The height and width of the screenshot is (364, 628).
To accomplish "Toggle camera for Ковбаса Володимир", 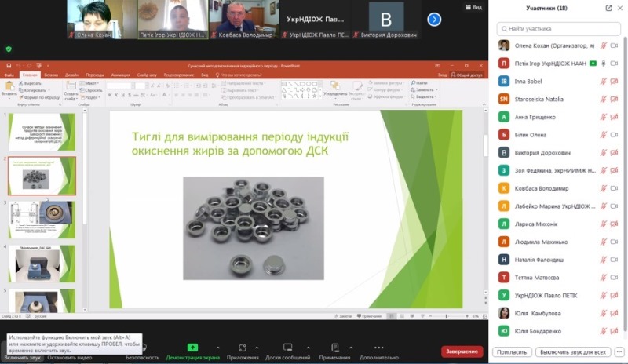I will 614,188.
